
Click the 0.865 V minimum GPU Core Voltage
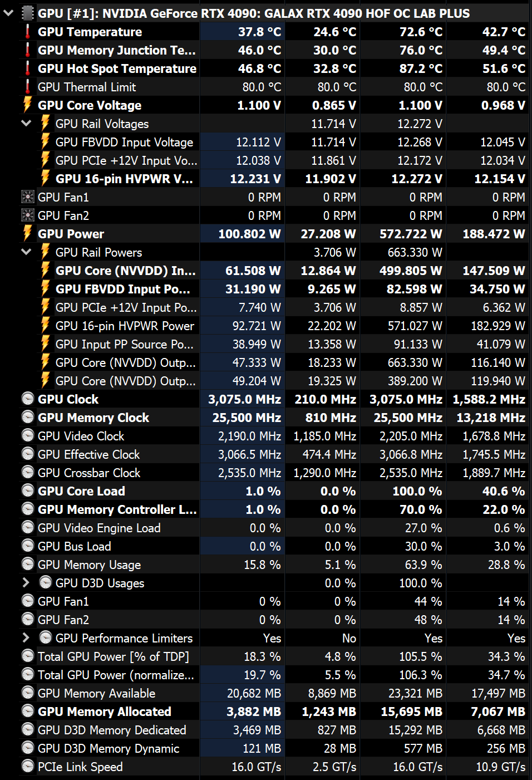(334, 105)
